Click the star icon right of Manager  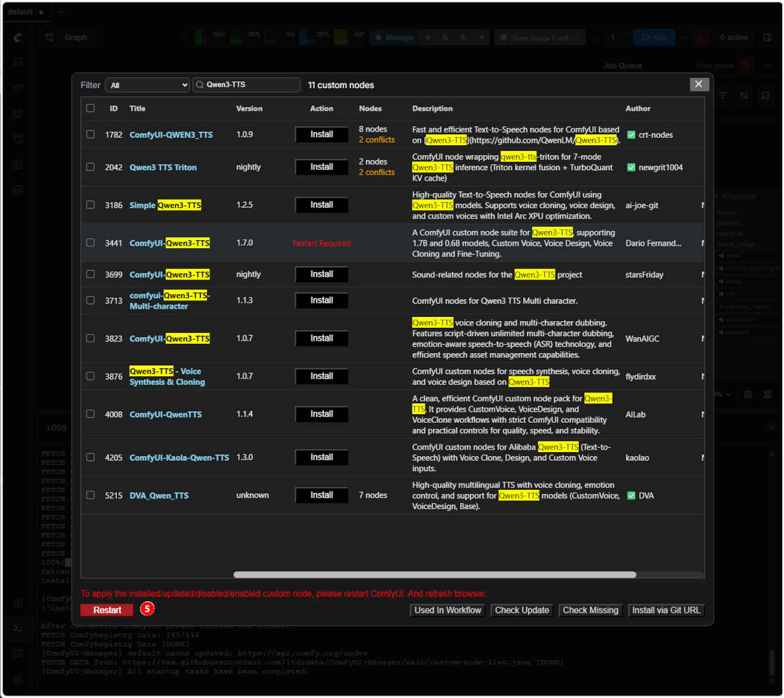point(428,37)
